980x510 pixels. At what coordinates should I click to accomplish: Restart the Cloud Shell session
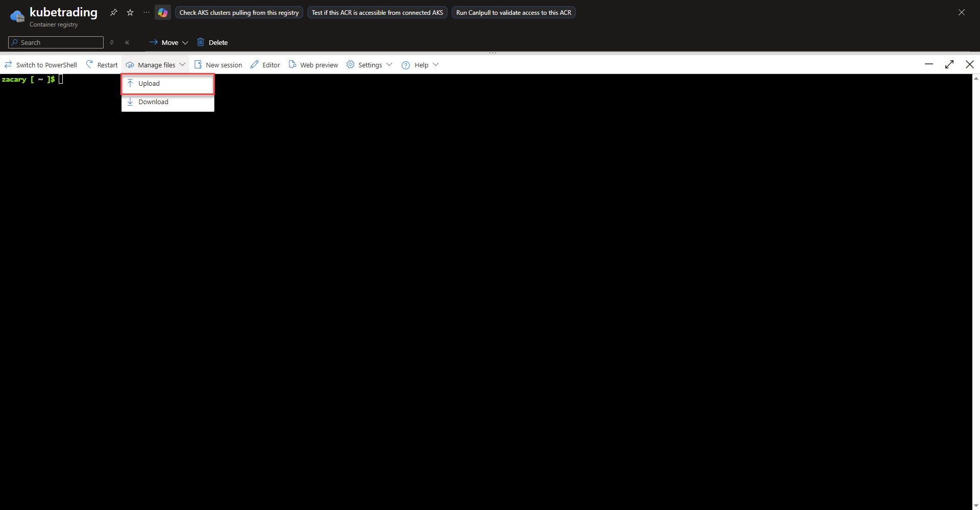point(102,65)
